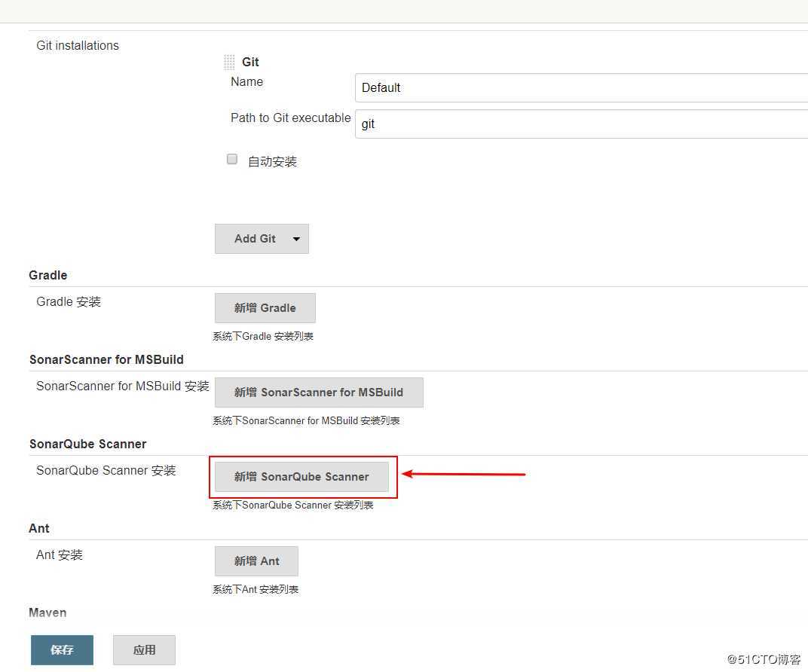Click the 新增 SonarQube Scanner button
808x672 pixels.
pyautogui.click(x=301, y=477)
